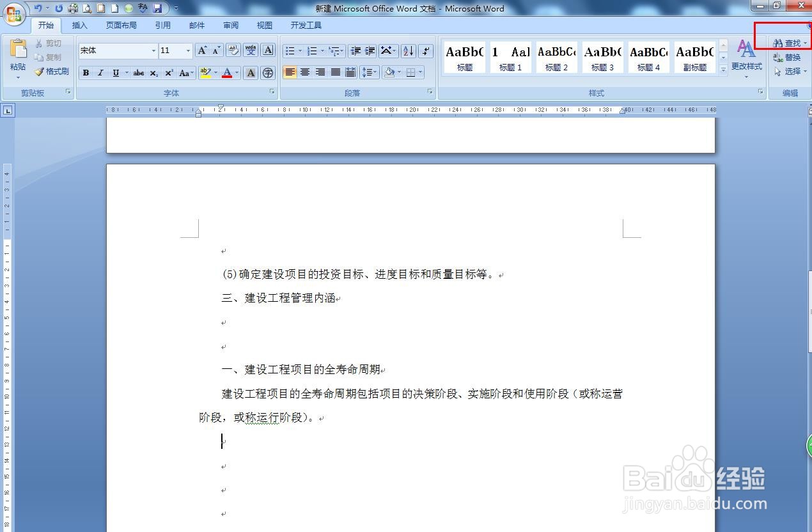Click the Print icon on Quick Access Toolbar
The width and height of the screenshot is (812, 532).
pos(72,8)
